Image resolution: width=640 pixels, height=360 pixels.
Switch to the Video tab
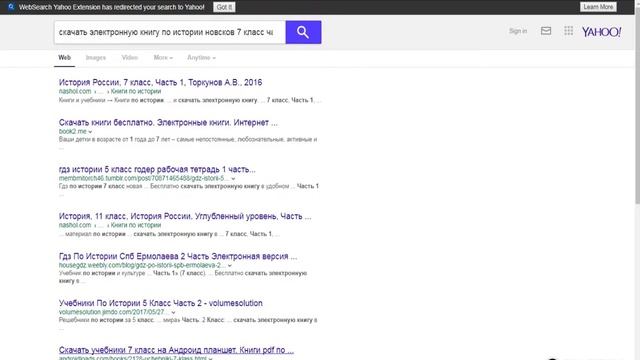click(129, 58)
